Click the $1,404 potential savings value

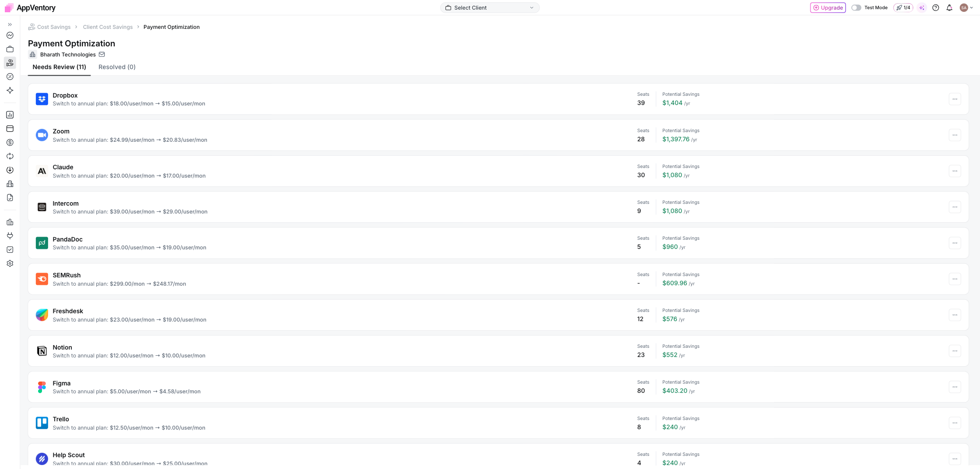(672, 103)
